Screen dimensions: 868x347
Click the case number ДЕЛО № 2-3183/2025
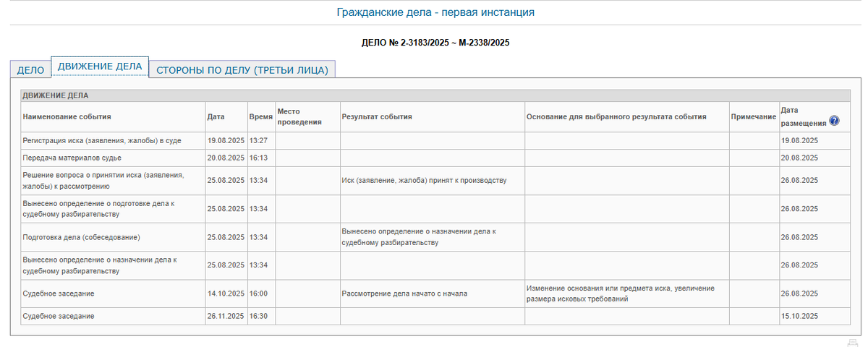pos(435,43)
